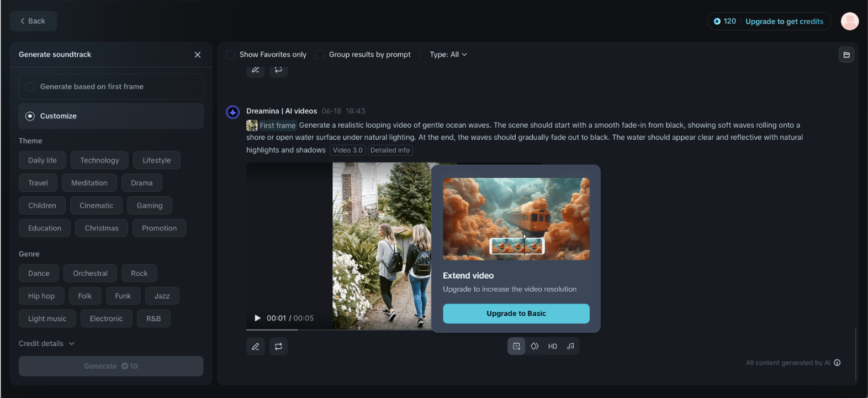
Task: Click the video preview of two women walking
Action: pyautogui.click(x=382, y=246)
